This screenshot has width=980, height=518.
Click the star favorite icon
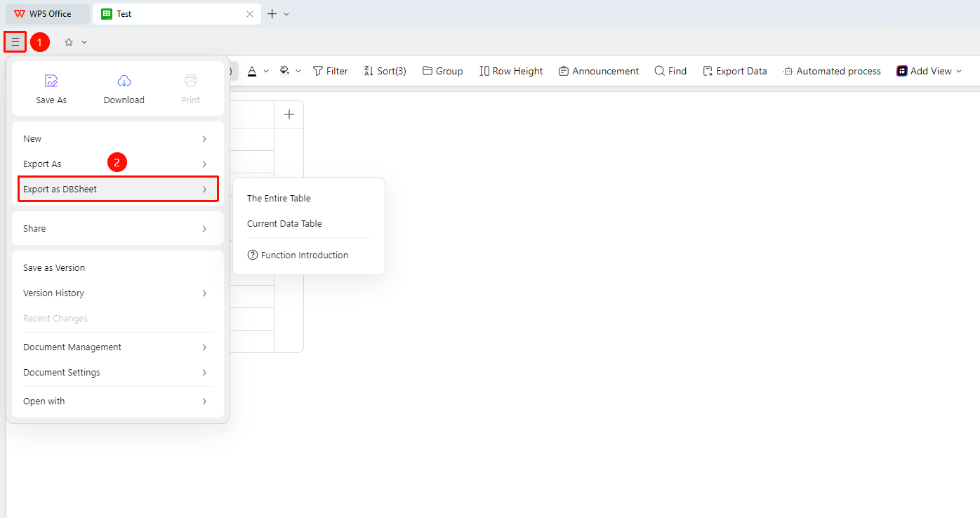point(69,42)
